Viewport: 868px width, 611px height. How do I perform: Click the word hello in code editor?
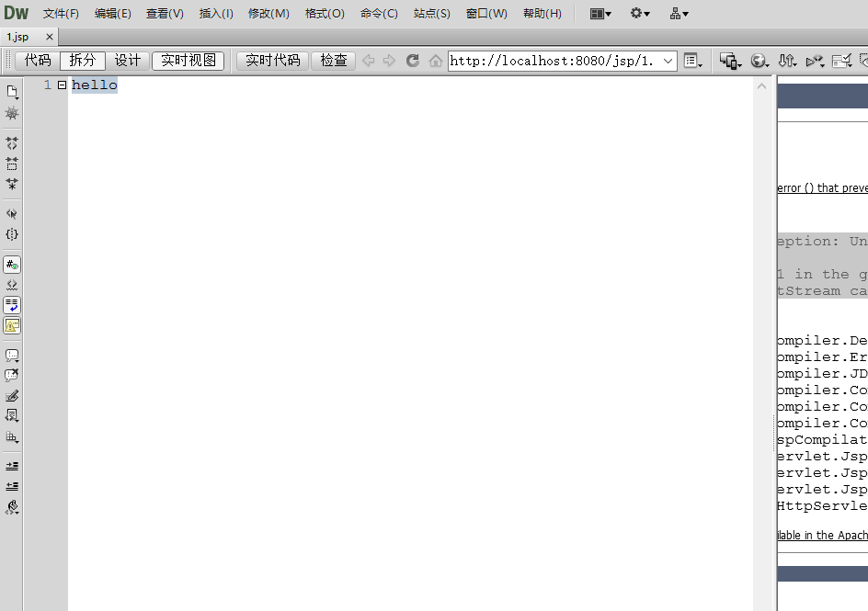[95, 85]
